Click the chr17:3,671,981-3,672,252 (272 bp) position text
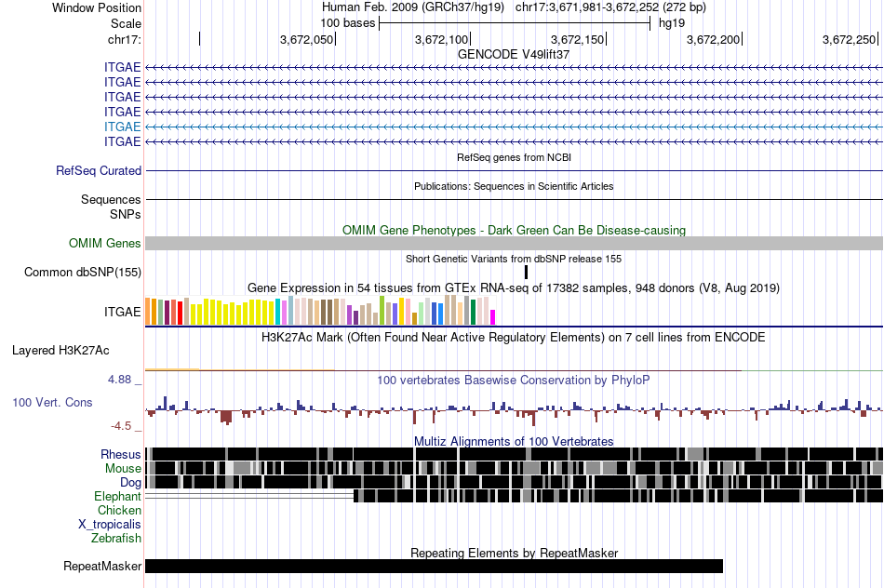884x588 pixels. point(610,7)
